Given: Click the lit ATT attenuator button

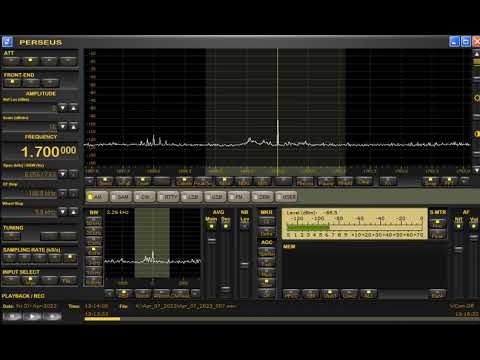Looking at the screenshot, I should (x=30, y=60).
